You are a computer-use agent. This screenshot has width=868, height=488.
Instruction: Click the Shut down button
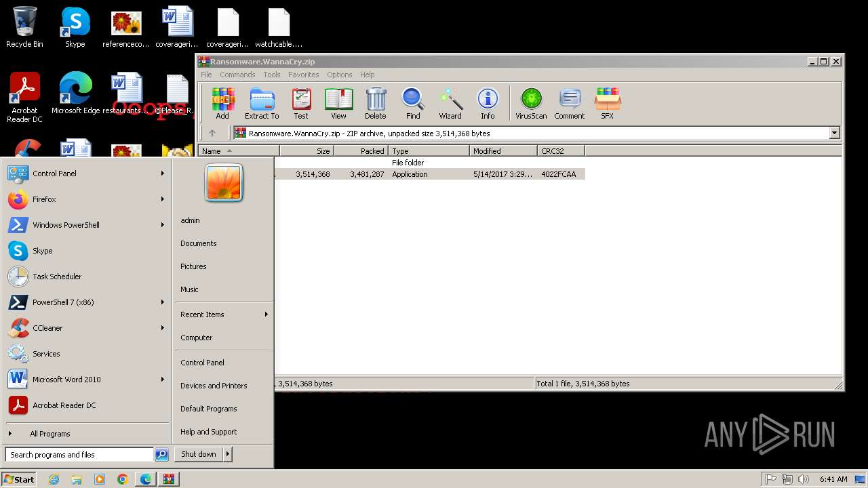pos(199,454)
